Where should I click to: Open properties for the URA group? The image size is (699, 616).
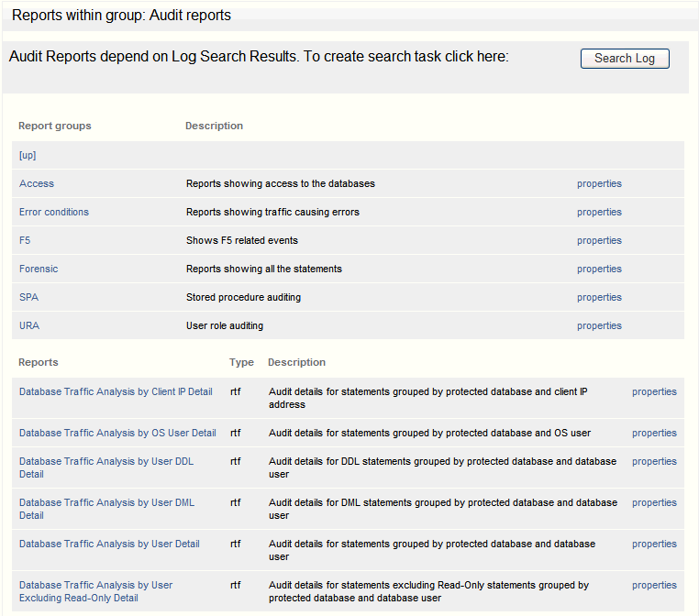tap(599, 325)
